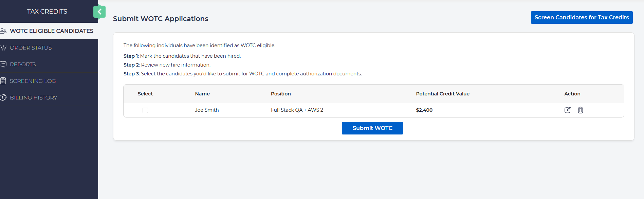Click the chart icon beside Reports
Screen dimensions: 644x199
tap(3, 64)
